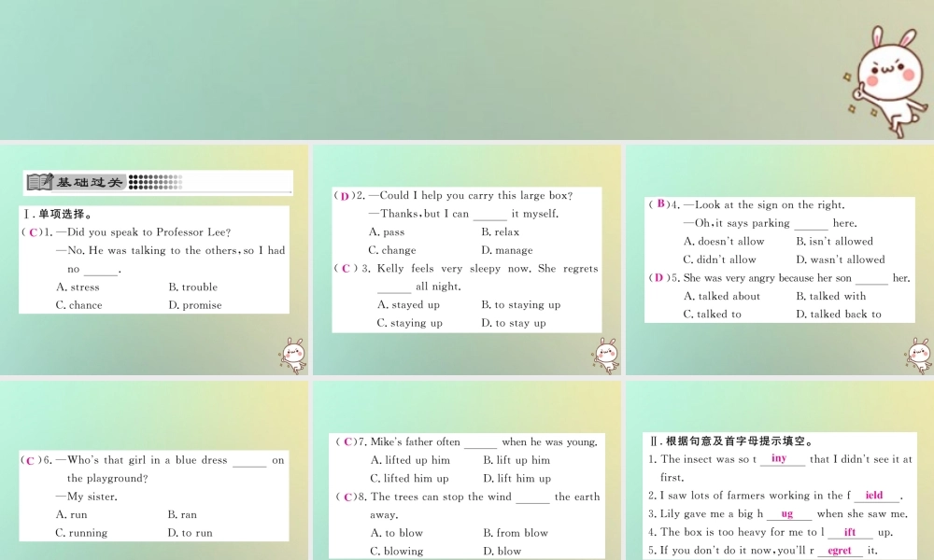Open the slide containing questions 2 and 3

point(467,259)
